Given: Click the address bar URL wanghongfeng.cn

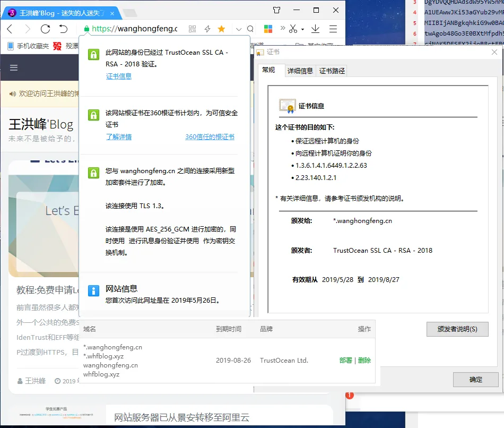Looking at the screenshot, I should pyautogui.click(x=134, y=29).
